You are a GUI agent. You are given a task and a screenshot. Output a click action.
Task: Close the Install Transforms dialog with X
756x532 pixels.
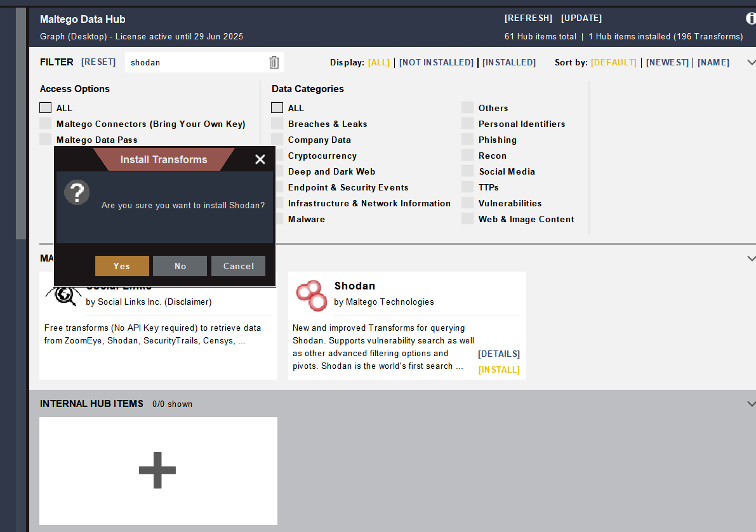point(260,159)
